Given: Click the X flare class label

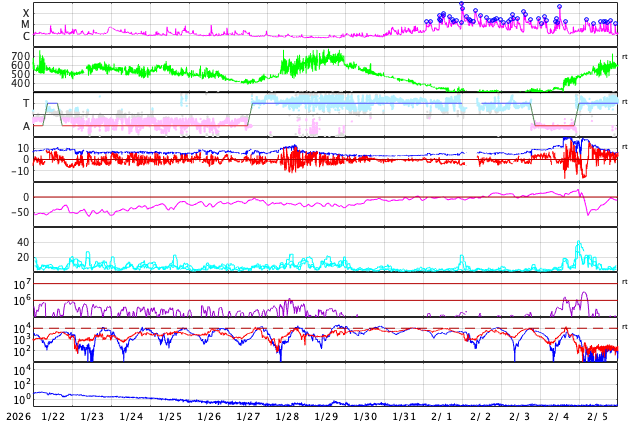Looking at the screenshot, I should (26, 13).
